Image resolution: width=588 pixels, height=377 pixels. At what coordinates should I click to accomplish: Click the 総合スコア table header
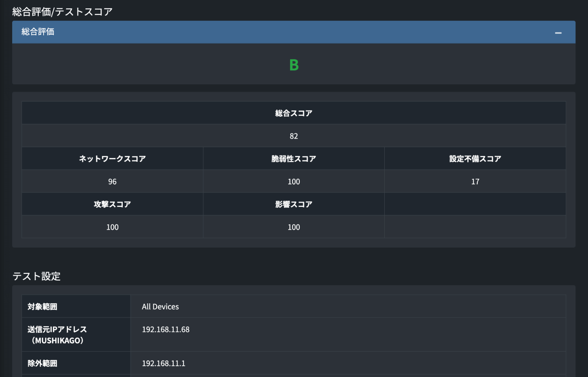[293, 112]
